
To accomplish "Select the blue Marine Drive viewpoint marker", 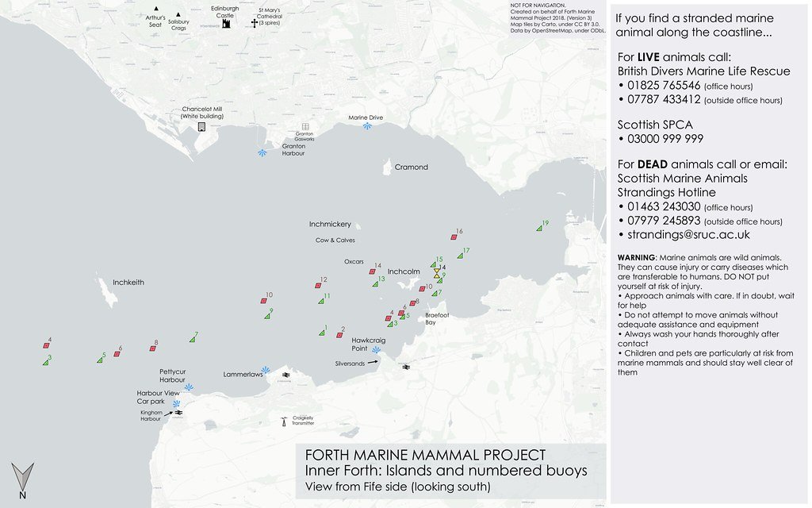I will click(x=366, y=126).
